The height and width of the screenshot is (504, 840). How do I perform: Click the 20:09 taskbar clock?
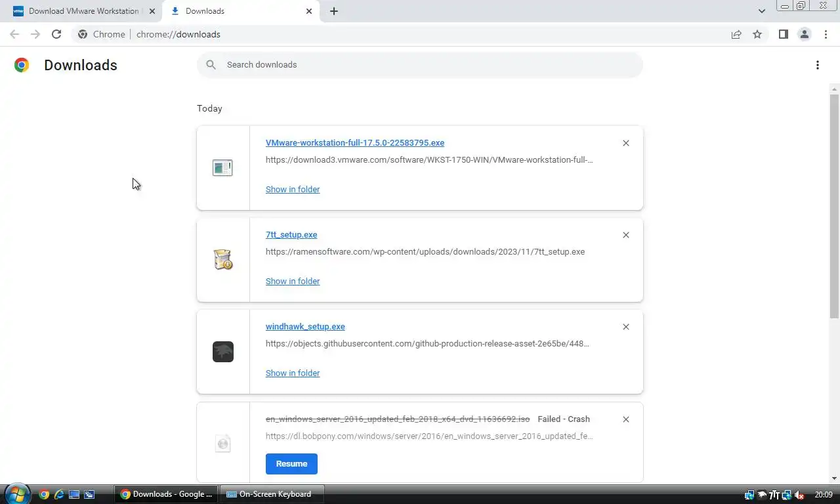pos(824,495)
